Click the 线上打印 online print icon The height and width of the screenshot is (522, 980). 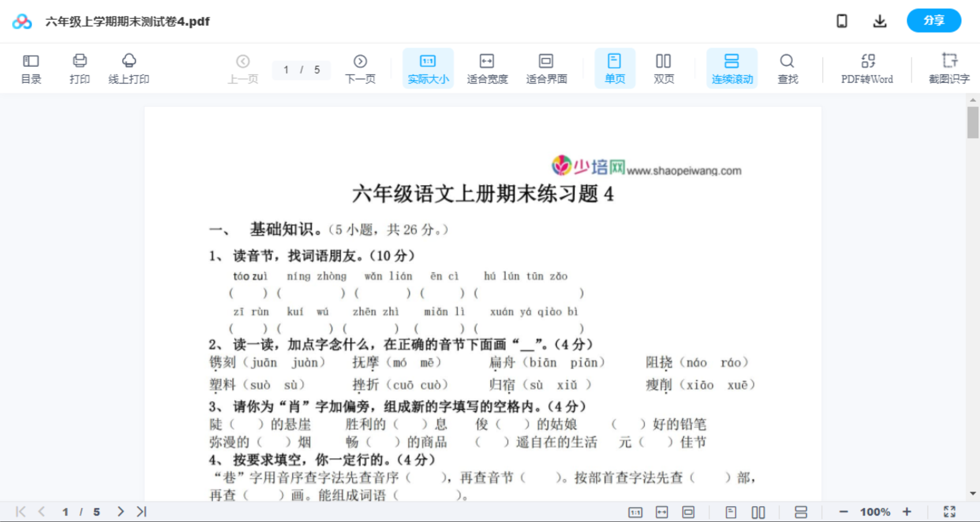[x=129, y=68]
